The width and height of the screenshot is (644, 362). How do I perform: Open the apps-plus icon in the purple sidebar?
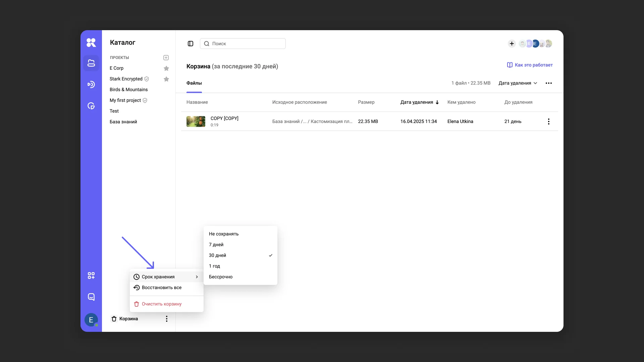click(x=91, y=276)
